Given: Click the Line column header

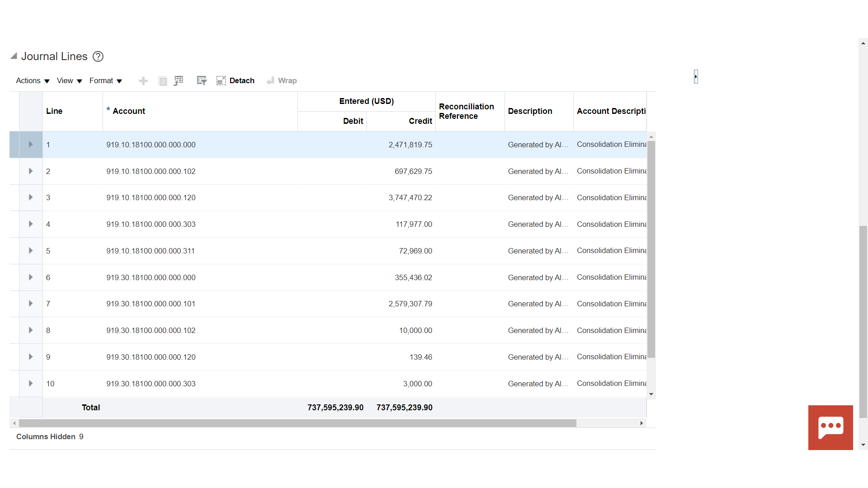Looking at the screenshot, I should [x=72, y=111].
